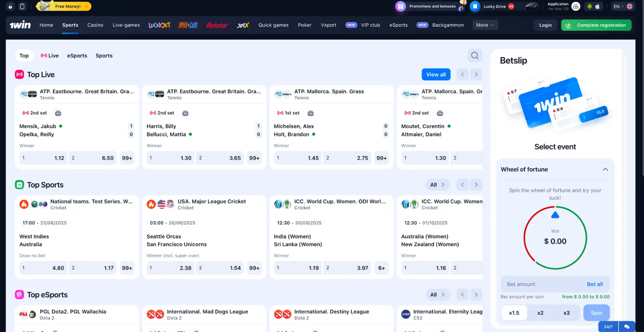Click next arrow in Top Sports
644x332 pixels.
pos(476,185)
